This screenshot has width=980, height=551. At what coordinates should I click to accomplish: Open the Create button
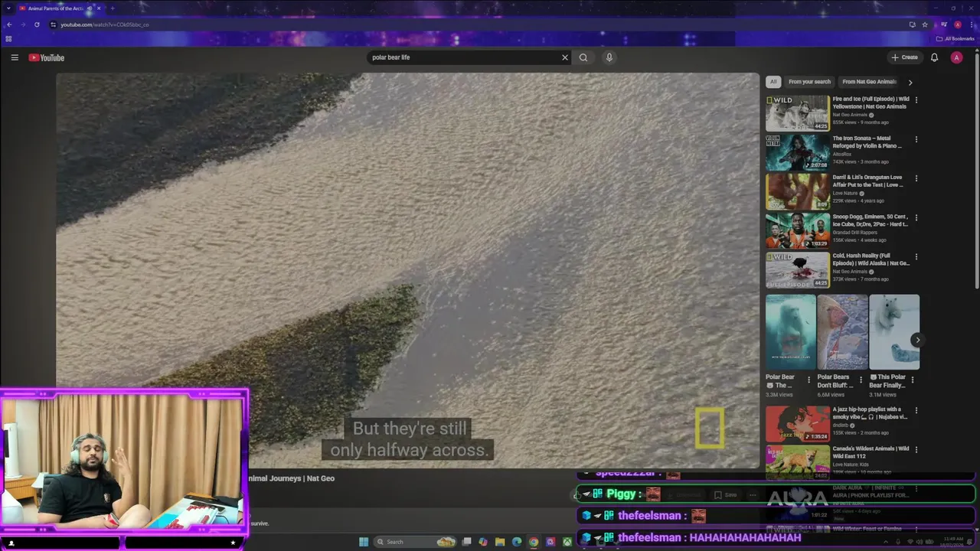point(904,57)
